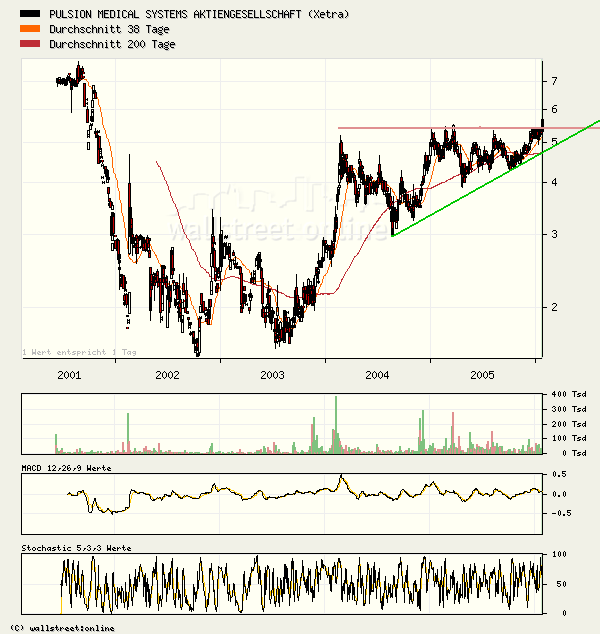The image size is (600, 634).
Task: Click the Stochastic axis label 100
Action: 560,554
